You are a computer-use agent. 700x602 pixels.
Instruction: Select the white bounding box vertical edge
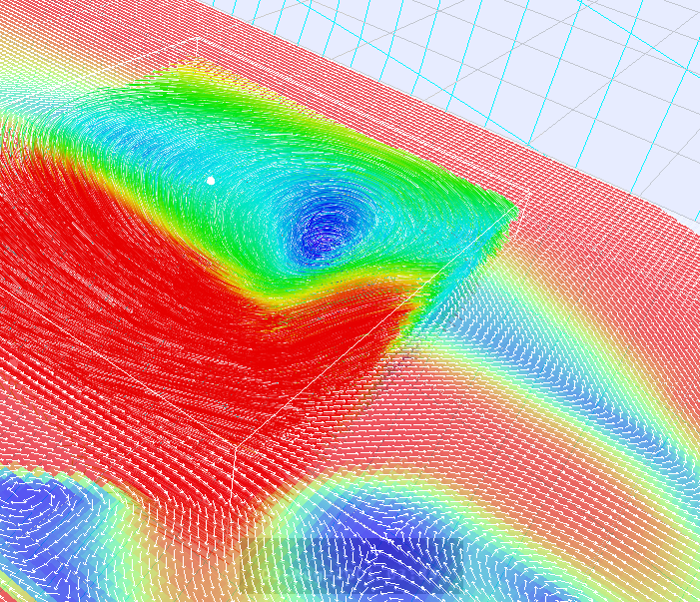233,475
